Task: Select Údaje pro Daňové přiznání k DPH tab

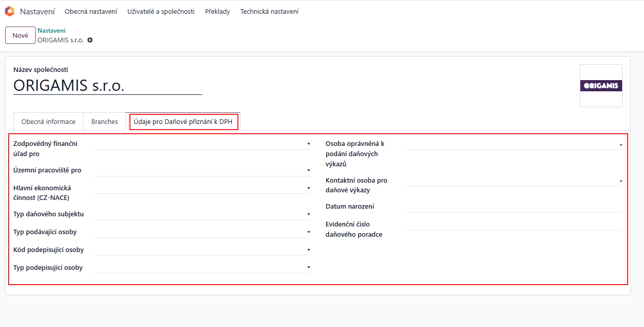Action: point(183,122)
